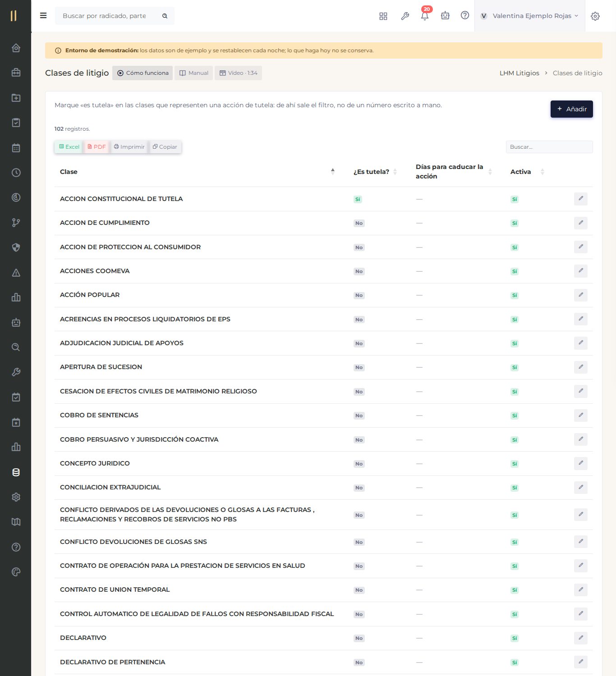Follow the LHM Litigios breadcrumb
The image size is (616, 676).
[x=519, y=73]
